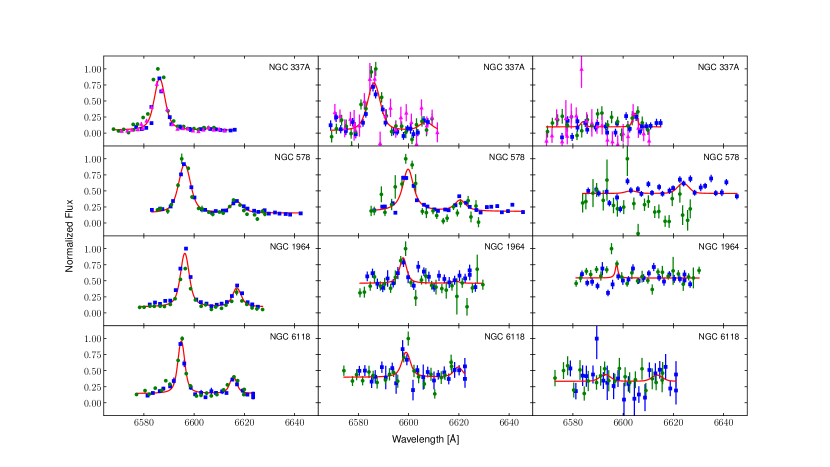830x467 pixels.
Task: Pick the "0.00" tick in the NGC 6118 row
Action: tap(93, 403)
